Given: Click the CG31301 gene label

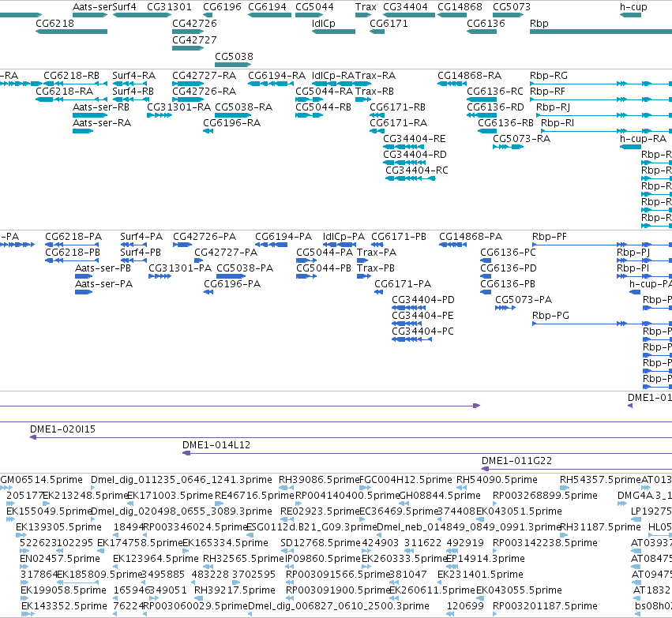Looking at the screenshot, I should coord(169,7).
